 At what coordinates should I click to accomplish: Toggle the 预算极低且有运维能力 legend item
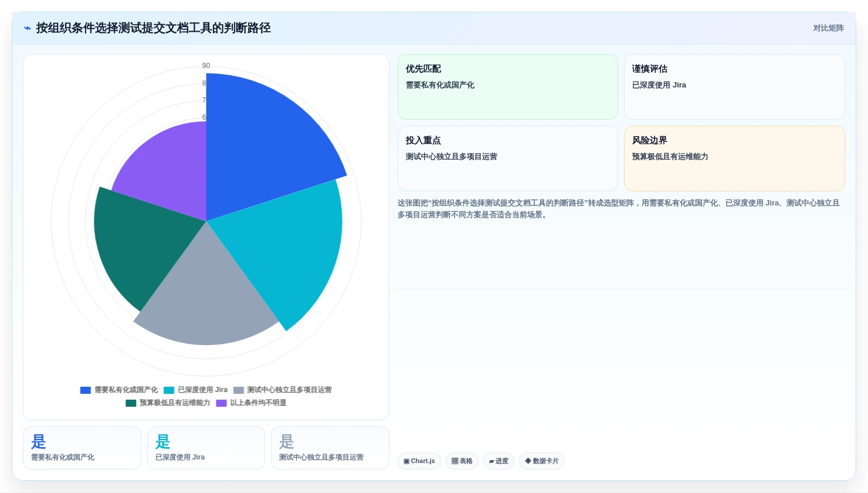click(x=168, y=403)
